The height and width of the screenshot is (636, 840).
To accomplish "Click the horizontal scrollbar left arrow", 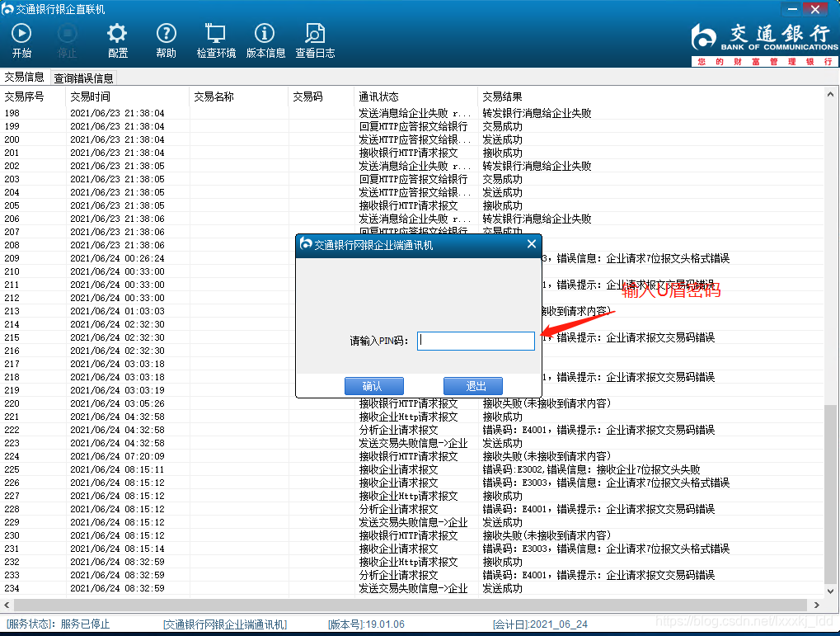I will tap(7, 605).
